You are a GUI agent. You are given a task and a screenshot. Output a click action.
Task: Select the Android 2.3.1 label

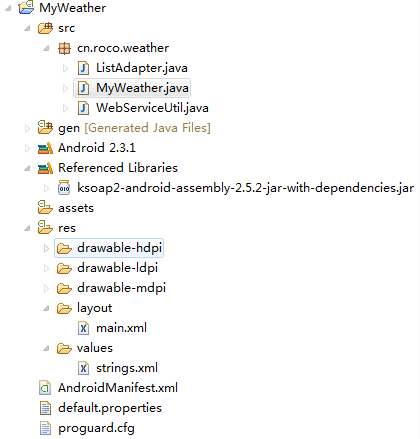[x=97, y=148]
